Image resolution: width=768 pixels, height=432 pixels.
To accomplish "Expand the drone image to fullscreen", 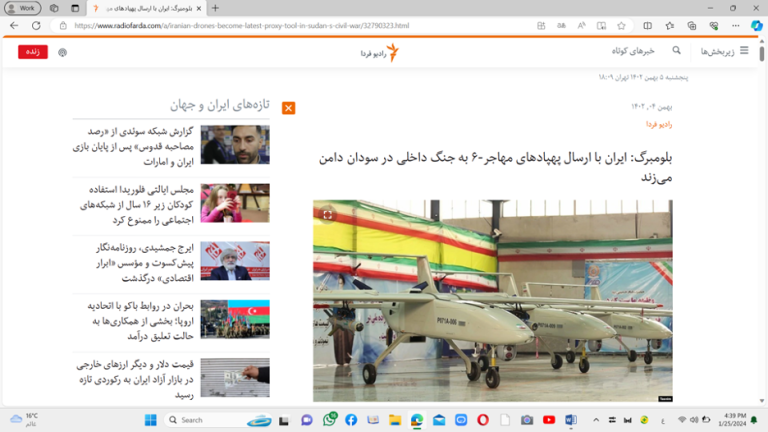I will 327,214.
